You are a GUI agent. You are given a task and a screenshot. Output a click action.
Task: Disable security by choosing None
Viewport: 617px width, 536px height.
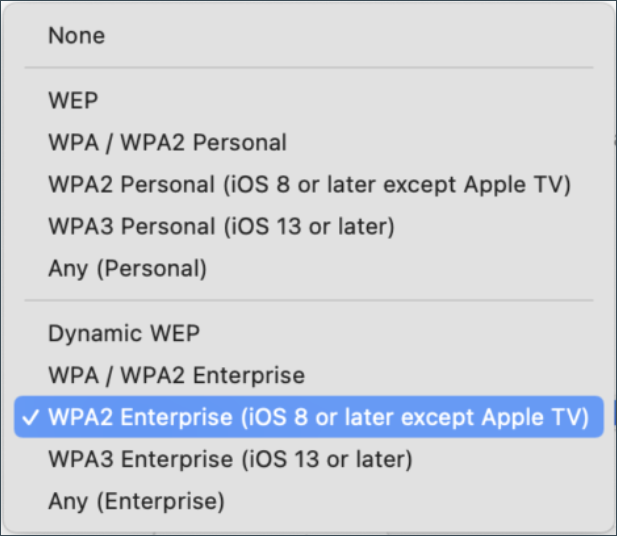(76, 36)
